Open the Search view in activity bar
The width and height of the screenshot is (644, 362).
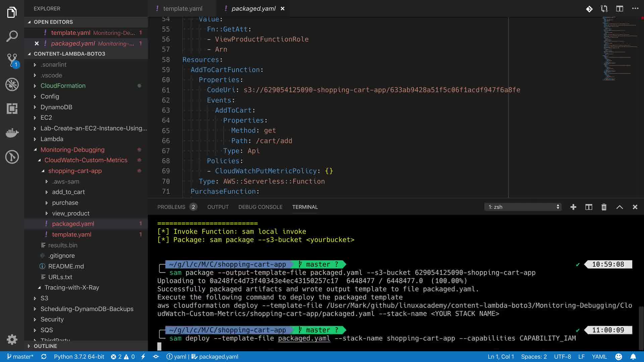[x=12, y=36]
